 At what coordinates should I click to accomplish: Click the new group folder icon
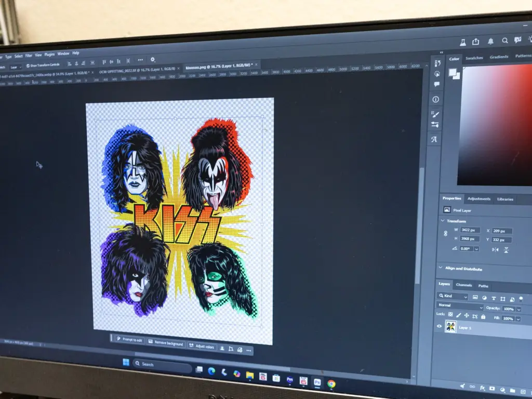tap(512, 391)
